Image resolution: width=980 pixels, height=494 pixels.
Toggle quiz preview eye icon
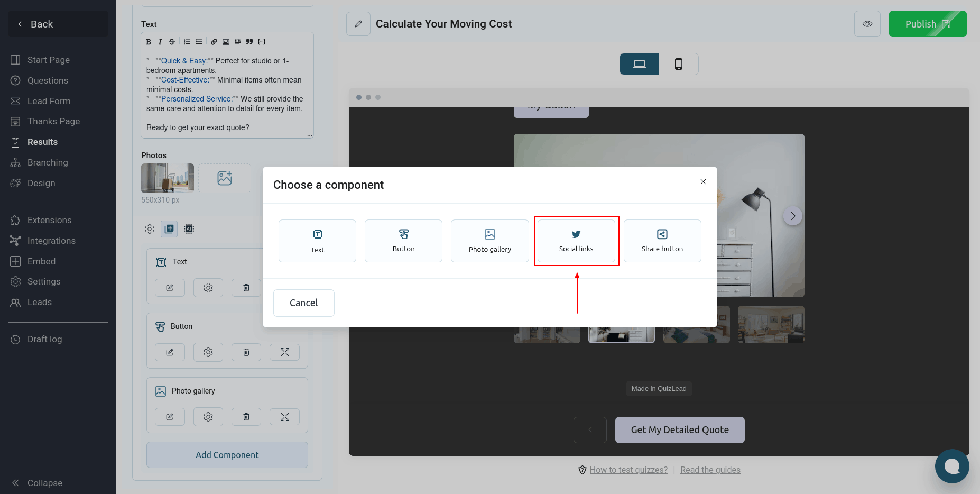click(x=867, y=24)
